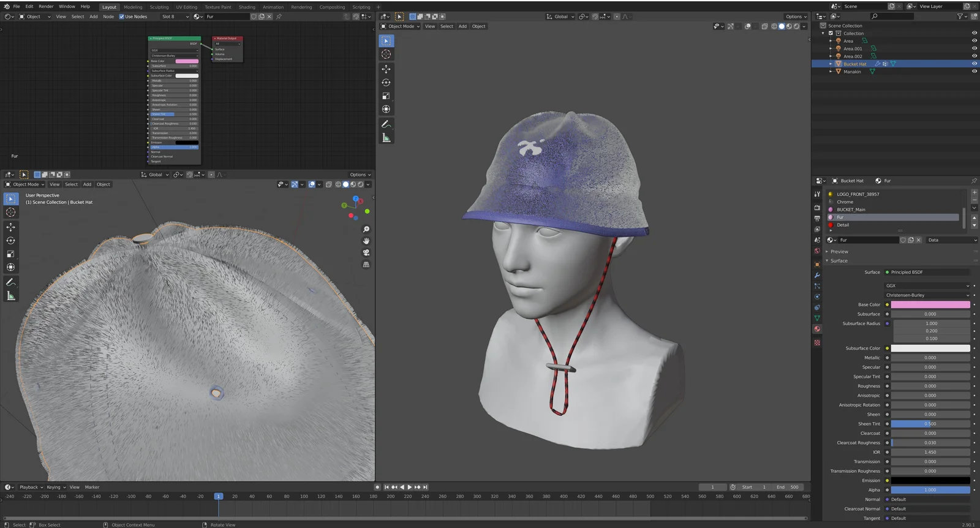Screen dimensions: 980x528
Task: Activate Select Box tool in main viewport
Action: [386, 41]
